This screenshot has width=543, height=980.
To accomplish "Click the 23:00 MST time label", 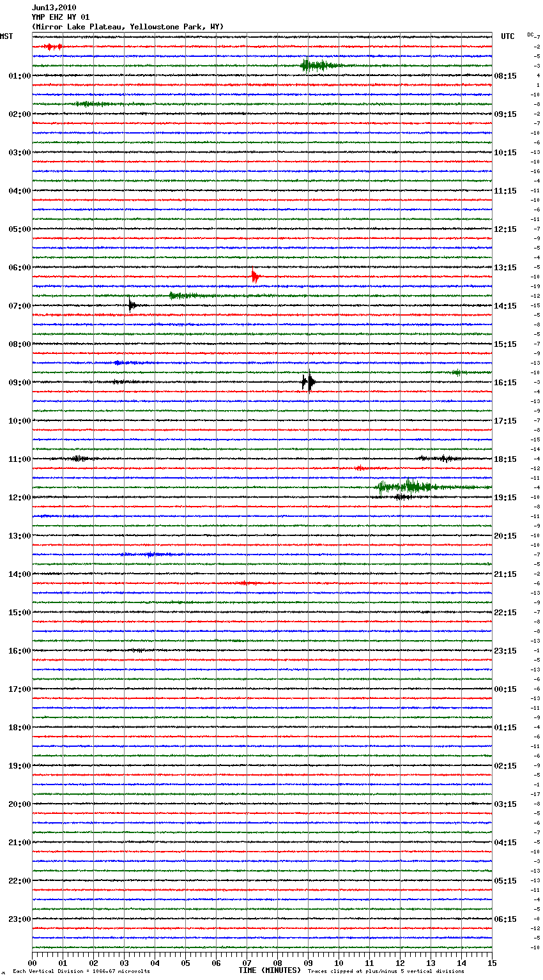I will tap(20, 919).
